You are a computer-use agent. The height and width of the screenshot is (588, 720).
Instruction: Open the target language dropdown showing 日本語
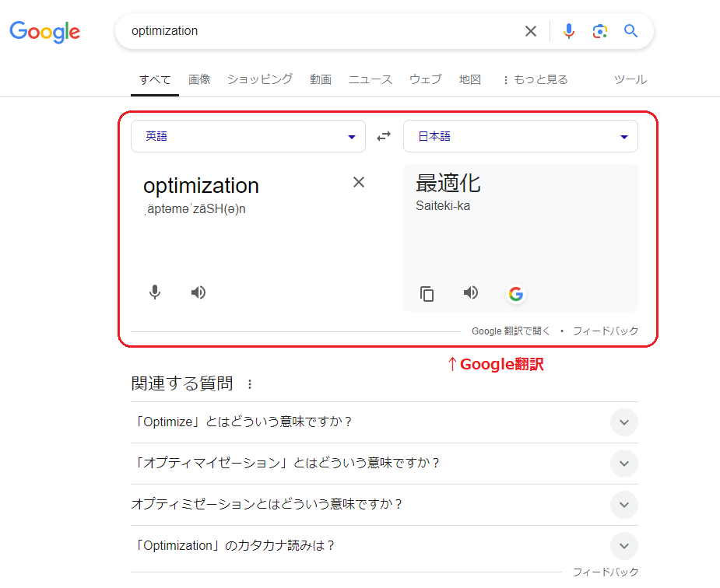click(520, 135)
